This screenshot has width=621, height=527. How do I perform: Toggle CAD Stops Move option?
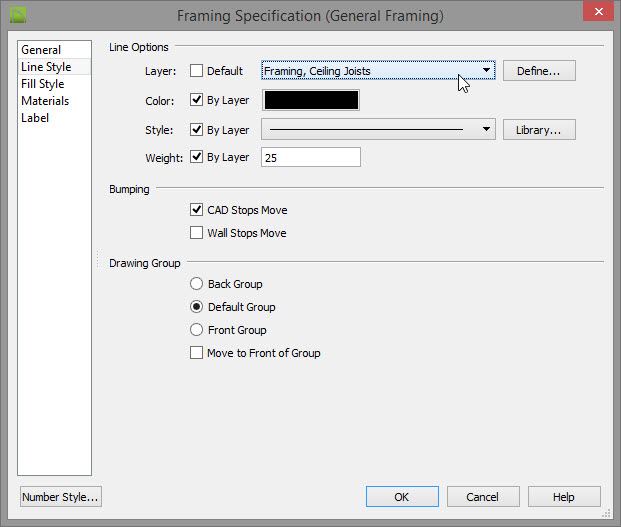click(196, 209)
